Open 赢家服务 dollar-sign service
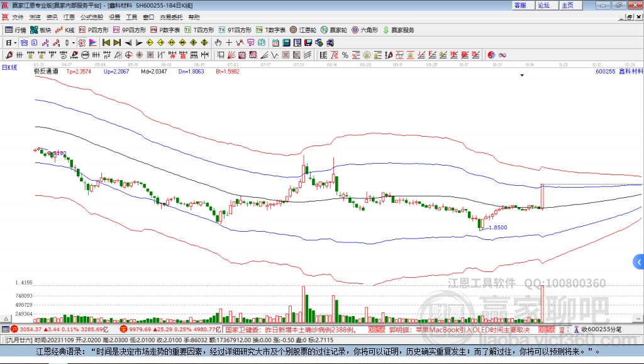Viewport: 644px width, 364px height. pyautogui.click(x=398, y=30)
